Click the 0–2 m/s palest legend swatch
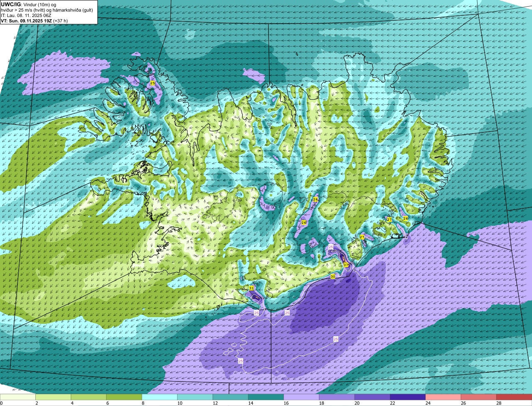Viewport: 532px width, 406px height. click(x=18, y=397)
